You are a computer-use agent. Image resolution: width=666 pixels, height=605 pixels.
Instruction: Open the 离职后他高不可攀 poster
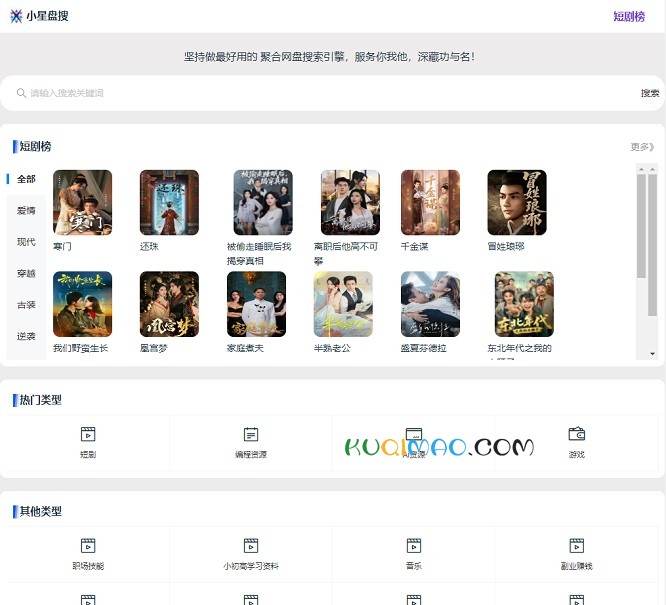pos(350,203)
